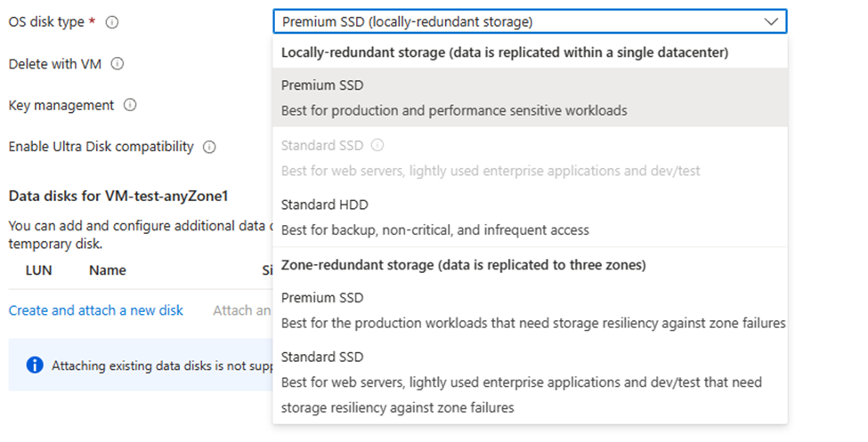Click Create and attach a new disk

click(x=96, y=310)
